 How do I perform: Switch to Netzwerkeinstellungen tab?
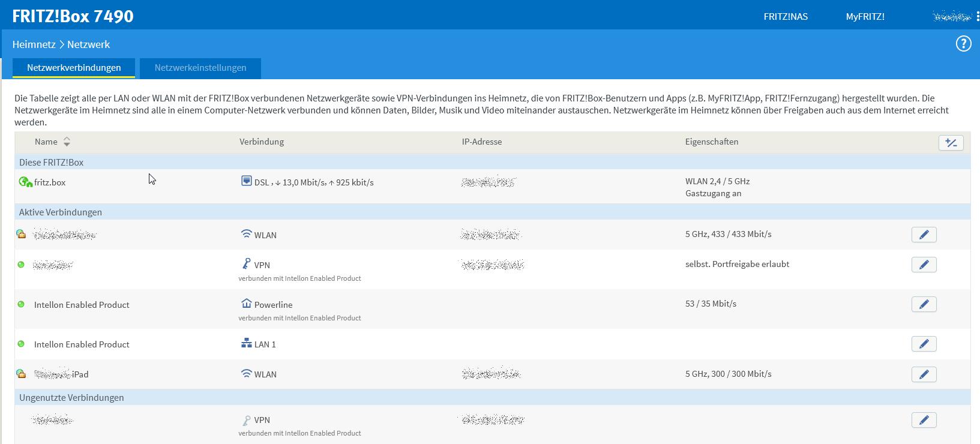coord(200,68)
